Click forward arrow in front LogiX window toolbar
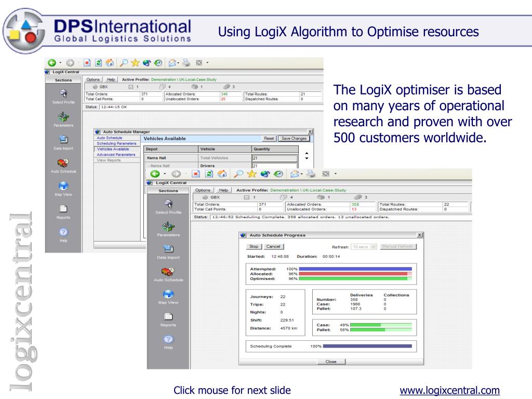Screen dimensions: 532x399 click(x=176, y=174)
